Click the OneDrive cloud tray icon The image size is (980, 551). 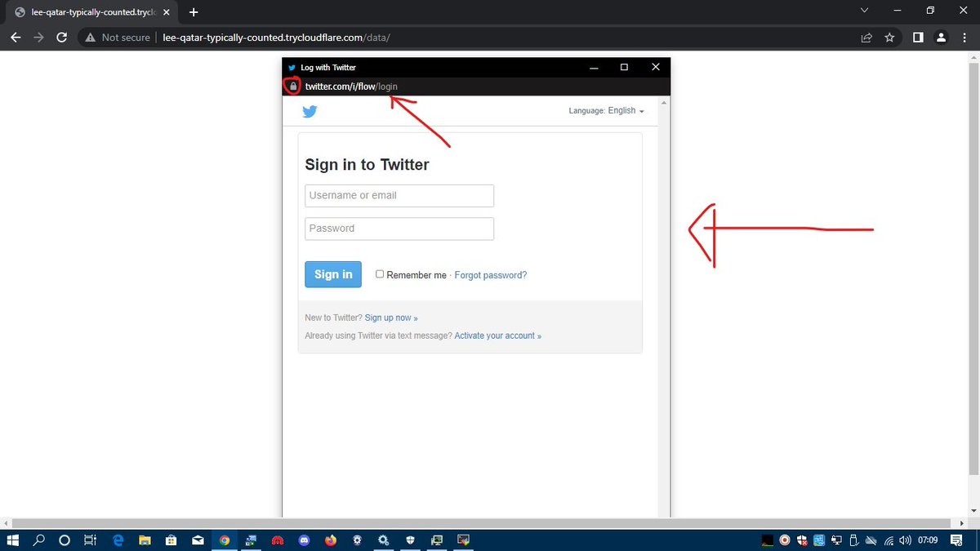pyautogui.click(x=871, y=540)
